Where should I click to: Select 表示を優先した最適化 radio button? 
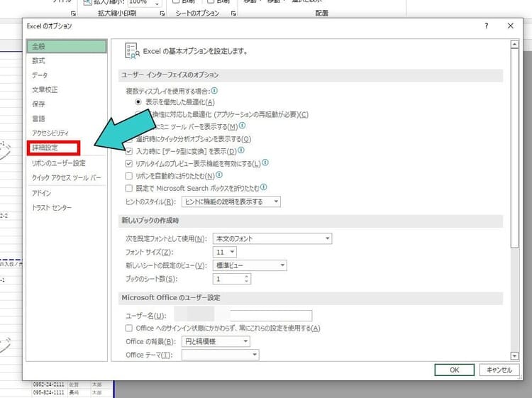(138, 101)
